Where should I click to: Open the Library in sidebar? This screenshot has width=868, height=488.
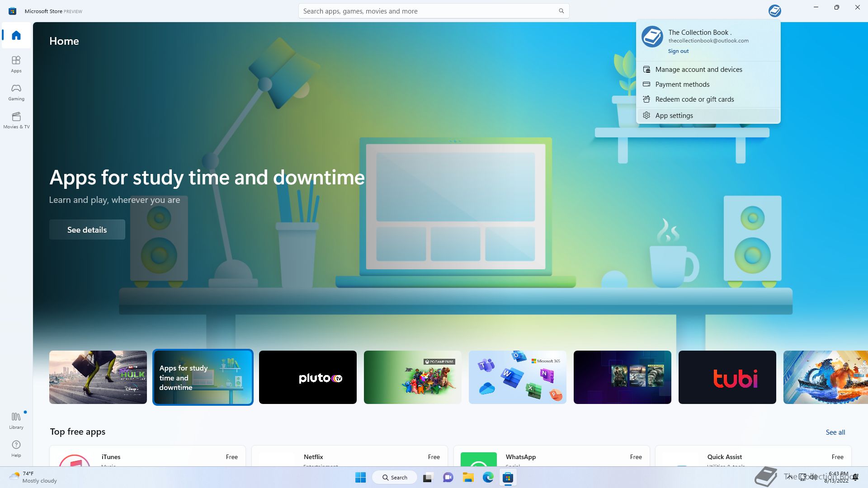[x=16, y=420]
